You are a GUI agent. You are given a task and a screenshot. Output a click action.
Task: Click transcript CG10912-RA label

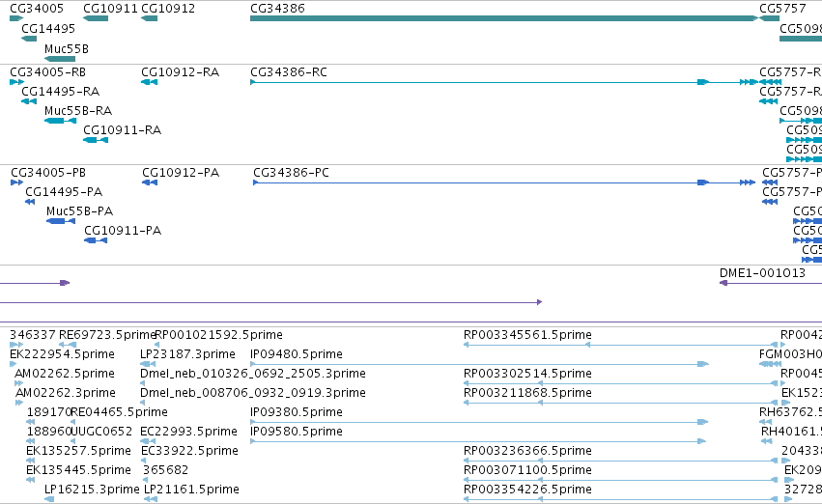pyautogui.click(x=181, y=71)
